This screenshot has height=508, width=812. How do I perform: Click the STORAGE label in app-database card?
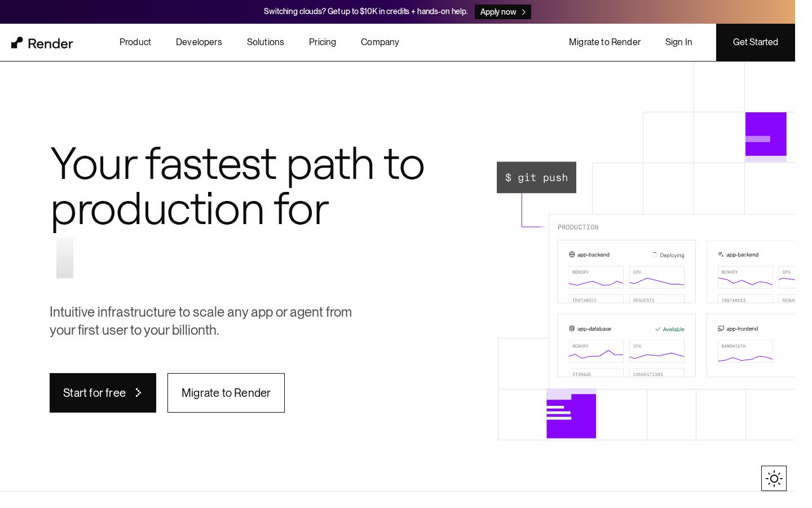pyautogui.click(x=582, y=374)
